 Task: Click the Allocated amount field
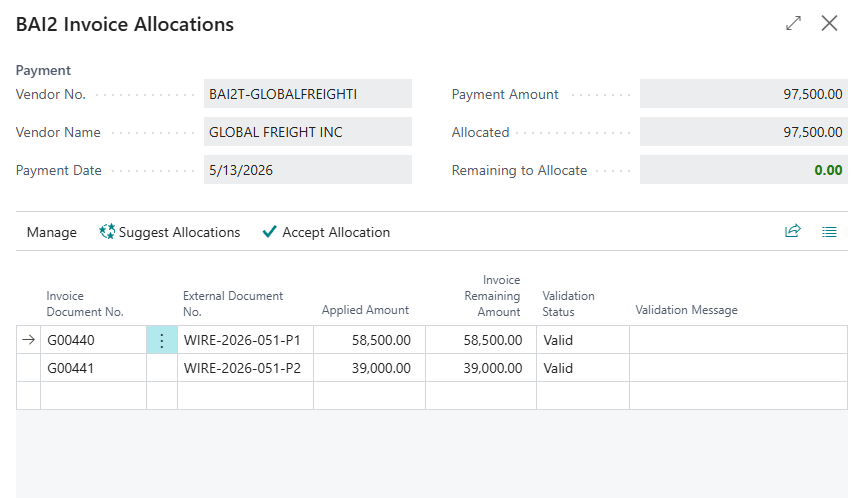pyautogui.click(x=744, y=132)
